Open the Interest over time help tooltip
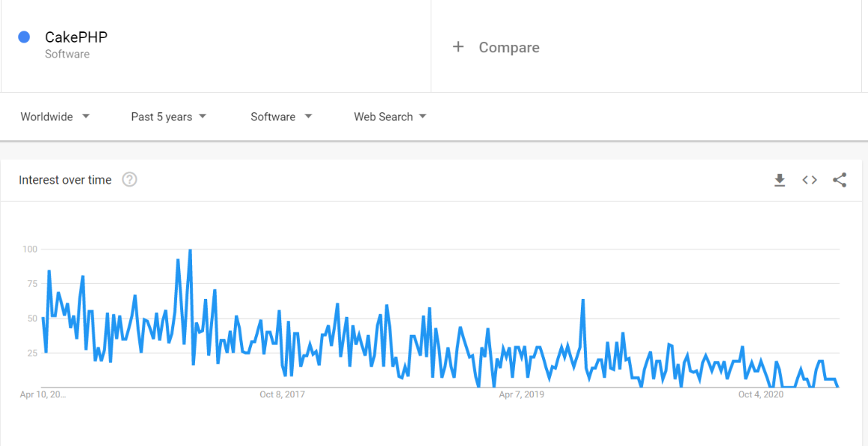Viewport: 868px width, 446px height. [x=129, y=179]
